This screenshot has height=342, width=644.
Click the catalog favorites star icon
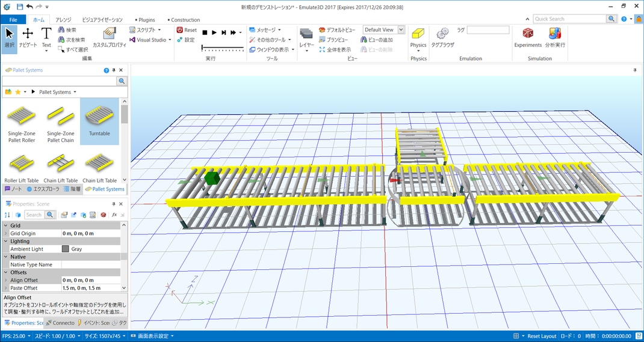click(x=17, y=93)
